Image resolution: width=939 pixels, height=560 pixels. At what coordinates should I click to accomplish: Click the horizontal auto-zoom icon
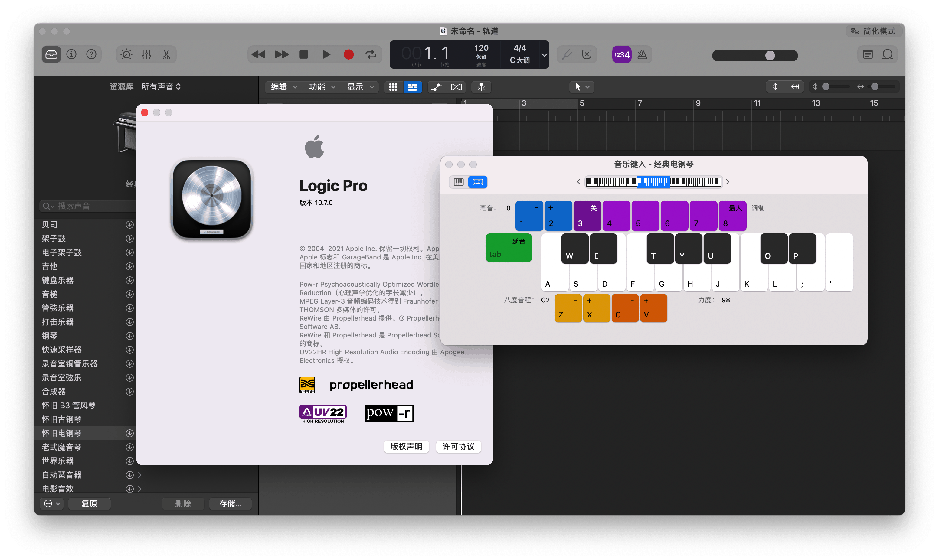[794, 87]
